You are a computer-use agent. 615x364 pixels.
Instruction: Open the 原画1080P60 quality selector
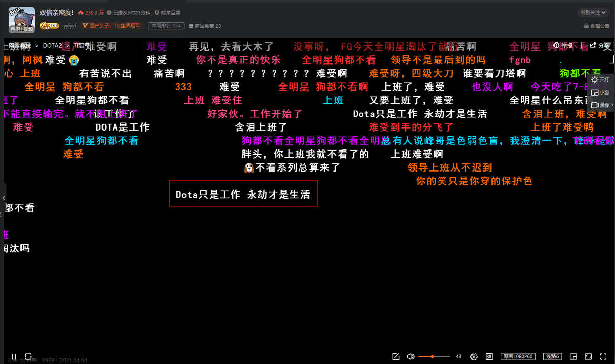pos(518,356)
